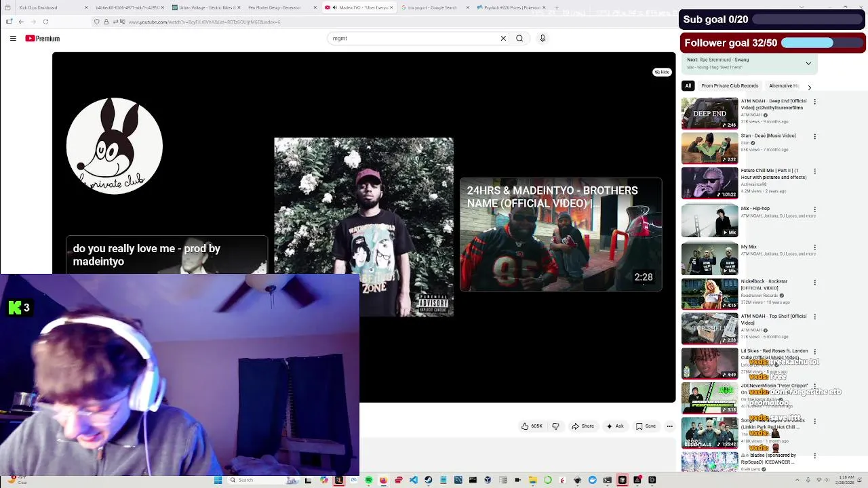The width and height of the screenshot is (868, 488).
Task: Go to the YouTube Premium home logo
Action: tap(43, 39)
